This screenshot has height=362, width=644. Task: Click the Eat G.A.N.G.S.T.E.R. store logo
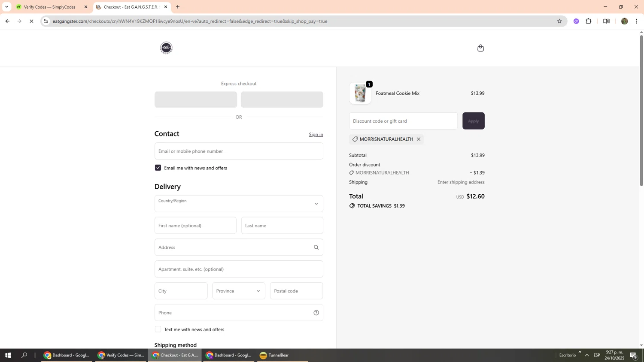[166, 48]
